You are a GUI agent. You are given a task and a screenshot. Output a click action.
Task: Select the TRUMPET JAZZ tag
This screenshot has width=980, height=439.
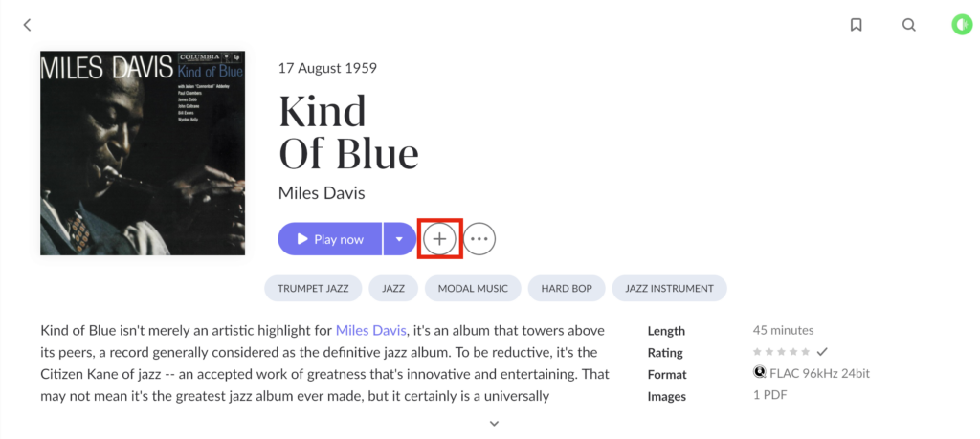(x=313, y=289)
